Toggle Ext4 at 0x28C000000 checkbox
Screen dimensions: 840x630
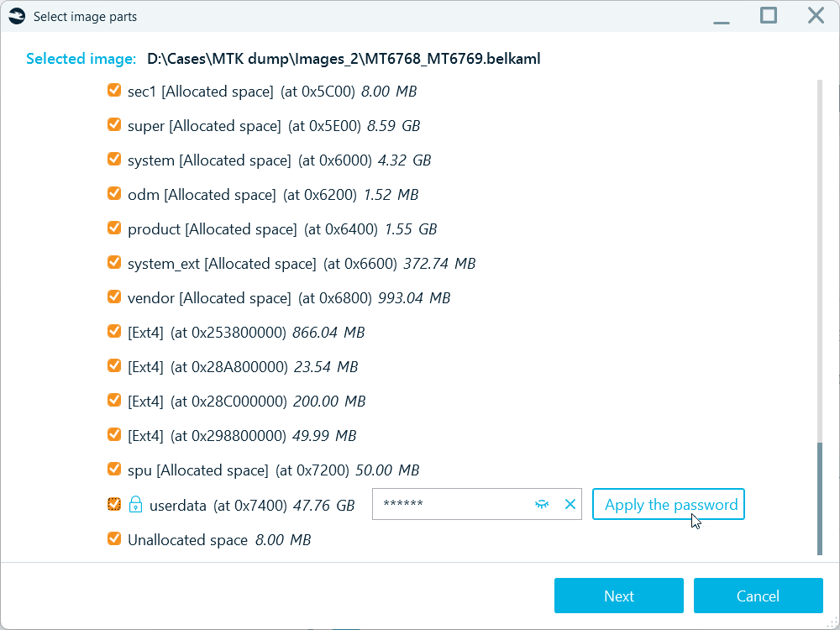tap(114, 400)
